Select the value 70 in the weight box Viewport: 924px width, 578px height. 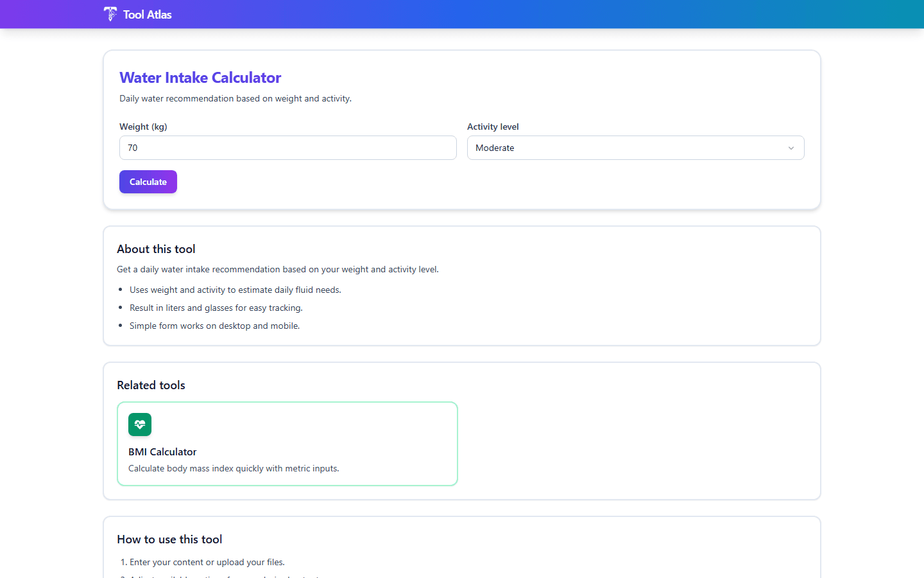[133, 148]
